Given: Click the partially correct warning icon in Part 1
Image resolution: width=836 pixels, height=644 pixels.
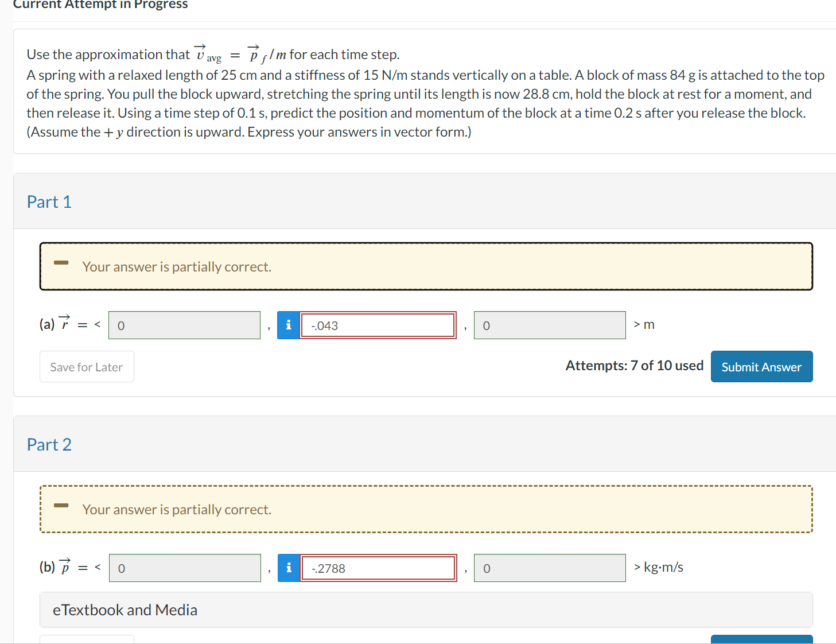Looking at the screenshot, I should (x=61, y=262).
